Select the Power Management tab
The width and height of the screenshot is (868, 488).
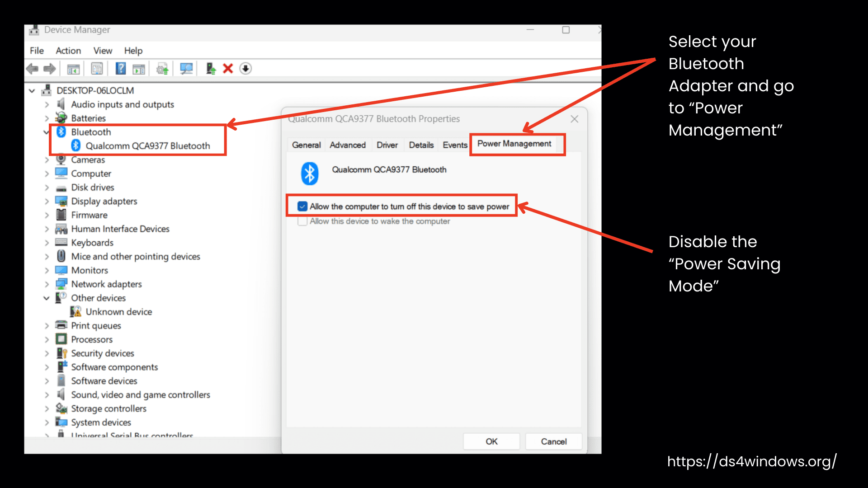click(514, 144)
